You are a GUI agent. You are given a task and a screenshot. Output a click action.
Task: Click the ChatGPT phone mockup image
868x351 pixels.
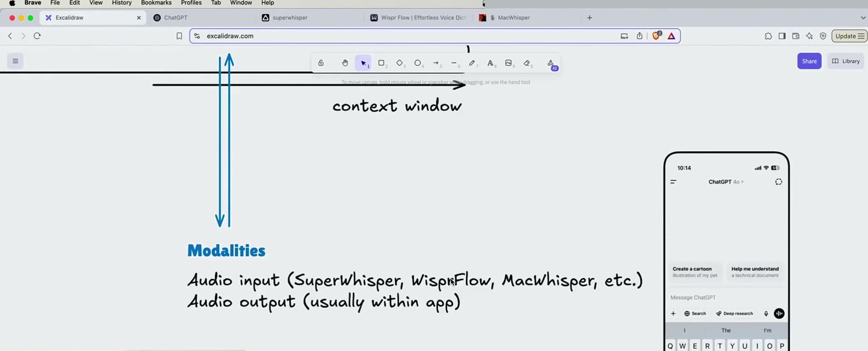(726, 251)
